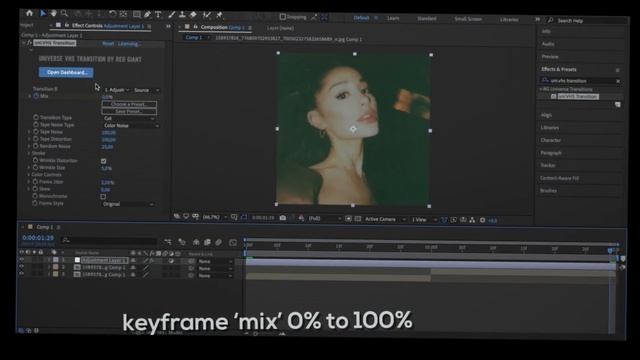Click the Frame Blending icon in the timeline
This screenshot has width=640, height=360.
pos(207,242)
